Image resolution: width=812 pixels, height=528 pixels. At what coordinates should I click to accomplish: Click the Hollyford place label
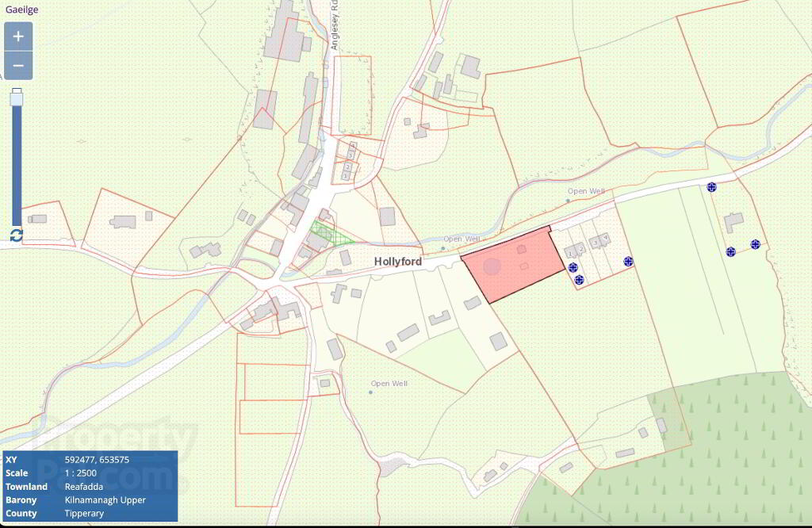398,262
